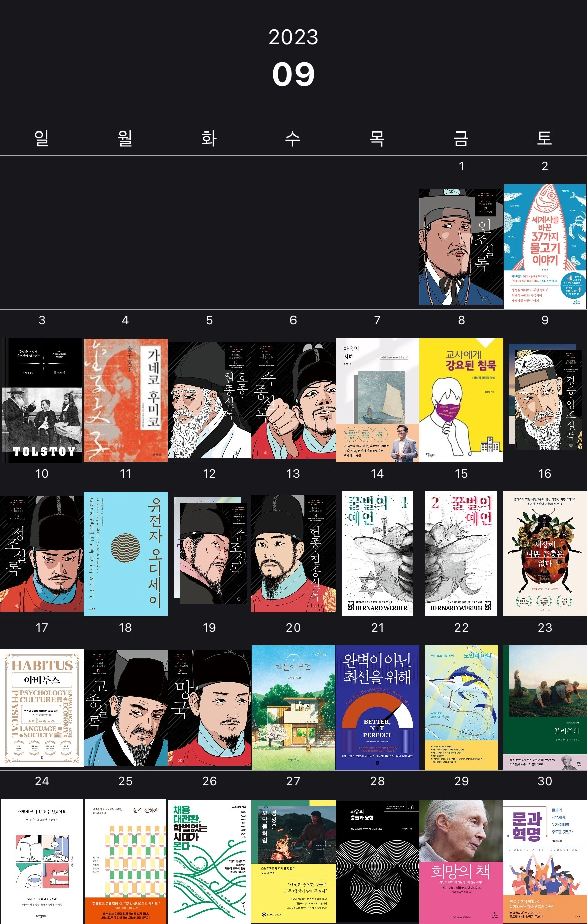Open the 책들의 부엌 book cover

pyautogui.click(x=293, y=708)
